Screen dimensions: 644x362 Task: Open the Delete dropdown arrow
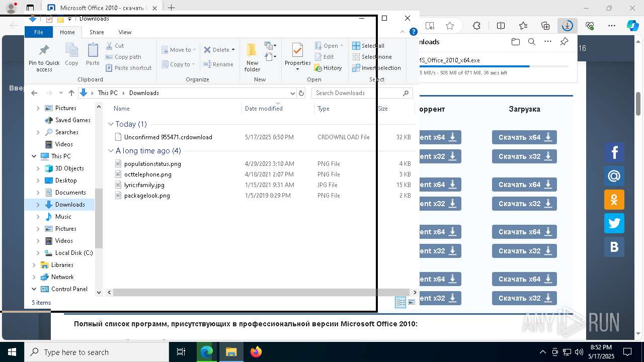[x=233, y=50]
